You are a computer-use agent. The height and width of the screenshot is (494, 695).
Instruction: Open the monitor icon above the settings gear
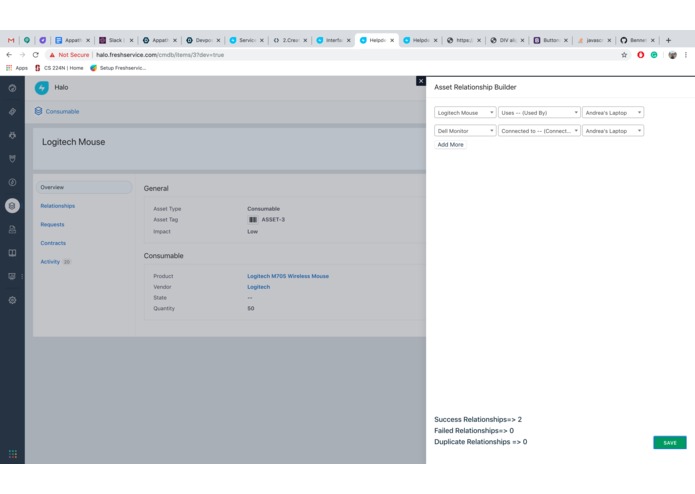click(x=12, y=276)
